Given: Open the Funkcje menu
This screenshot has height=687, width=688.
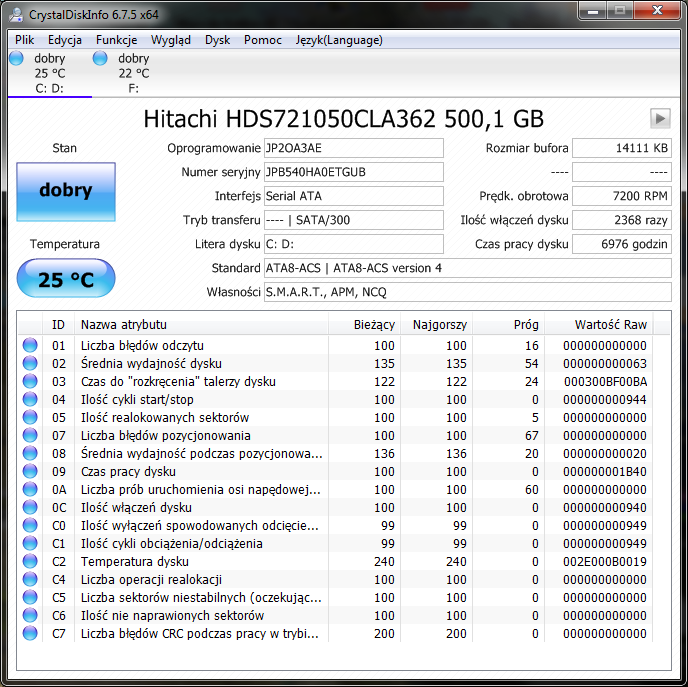Looking at the screenshot, I should (116, 40).
